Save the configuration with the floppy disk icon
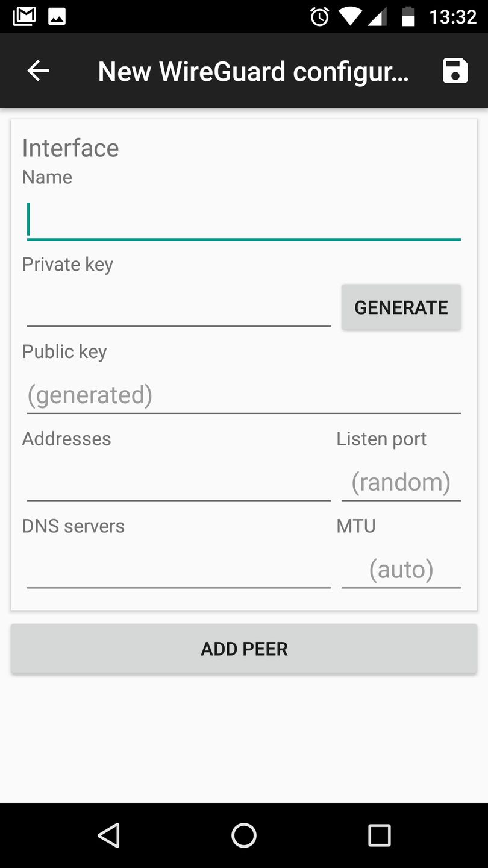 (x=455, y=71)
